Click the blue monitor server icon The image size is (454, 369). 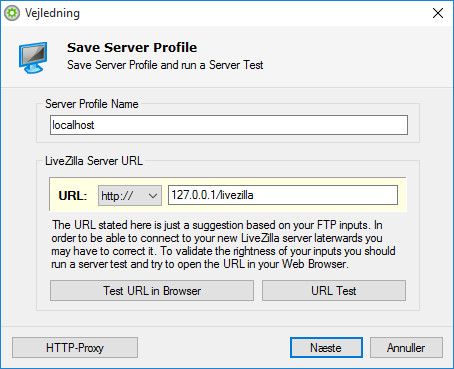click(33, 57)
